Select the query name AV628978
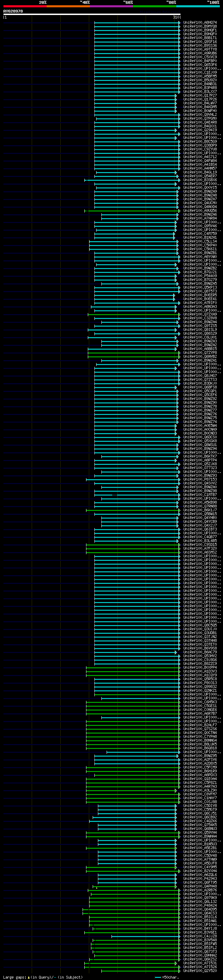Viewport: 223px width, 980px height. pos(13,12)
